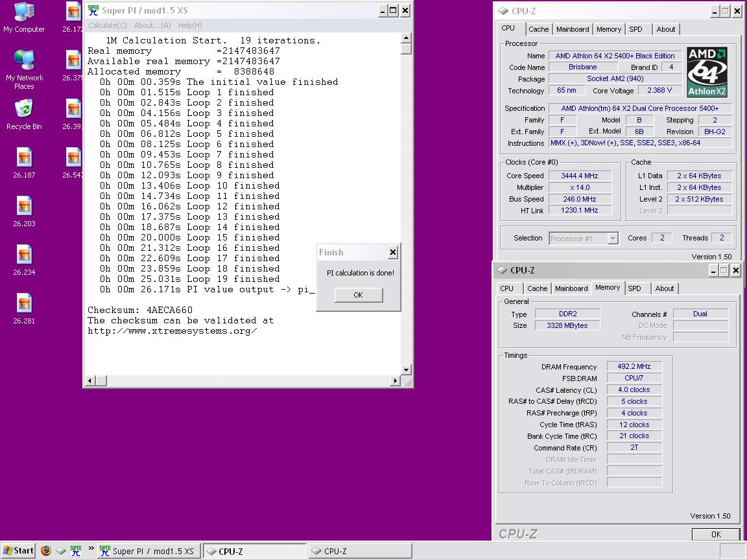Click the Core Voltage 2.368 V value
Image resolution: width=747 pixels, height=560 pixels.
[x=659, y=91]
